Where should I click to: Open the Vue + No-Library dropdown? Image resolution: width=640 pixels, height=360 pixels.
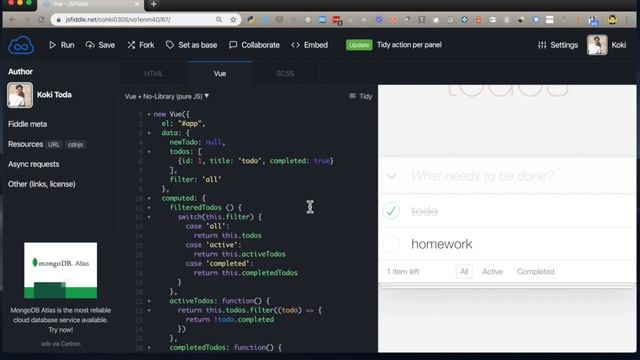pos(167,96)
